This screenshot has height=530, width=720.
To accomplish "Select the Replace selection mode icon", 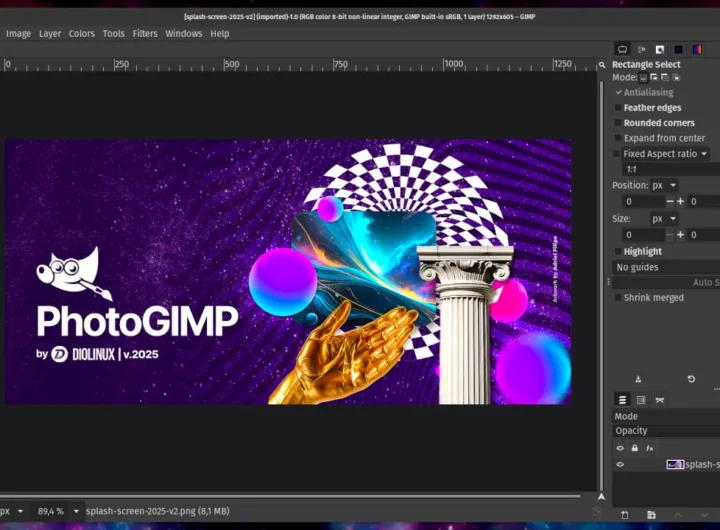I will click(643, 77).
